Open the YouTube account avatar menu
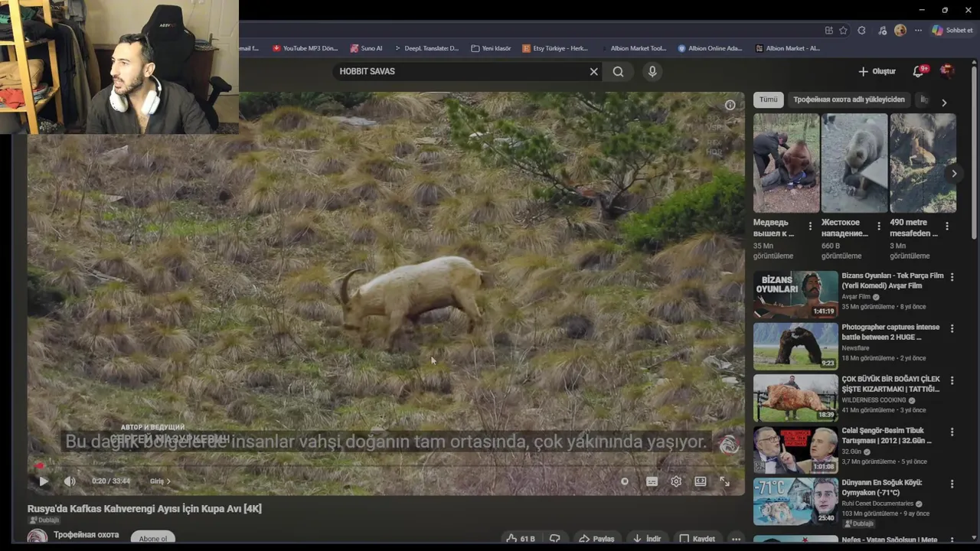The height and width of the screenshot is (551, 980). tap(947, 71)
